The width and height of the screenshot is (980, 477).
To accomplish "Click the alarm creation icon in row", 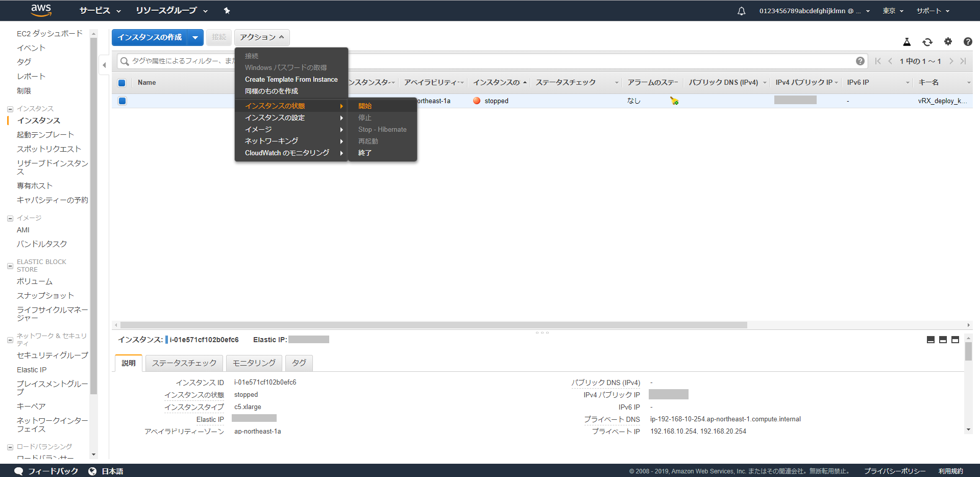I will click(674, 101).
